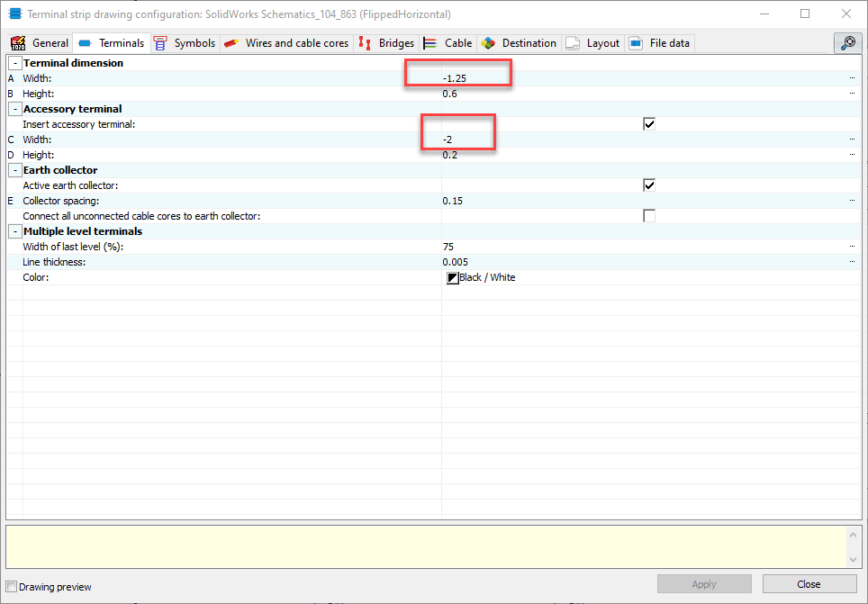Enable the Drawing preview checkbox
Image resolution: width=868 pixels, height=604 pixels.
coord(12,587)
